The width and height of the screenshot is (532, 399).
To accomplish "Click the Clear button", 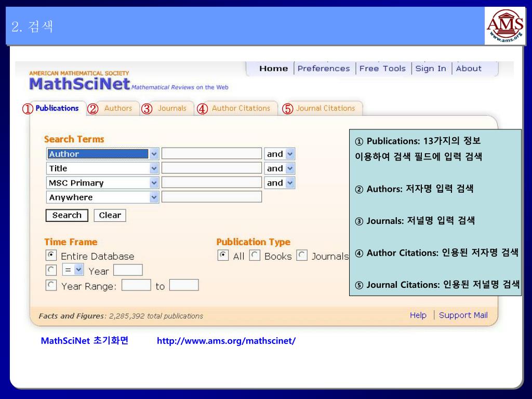I will tap(110, 216).
